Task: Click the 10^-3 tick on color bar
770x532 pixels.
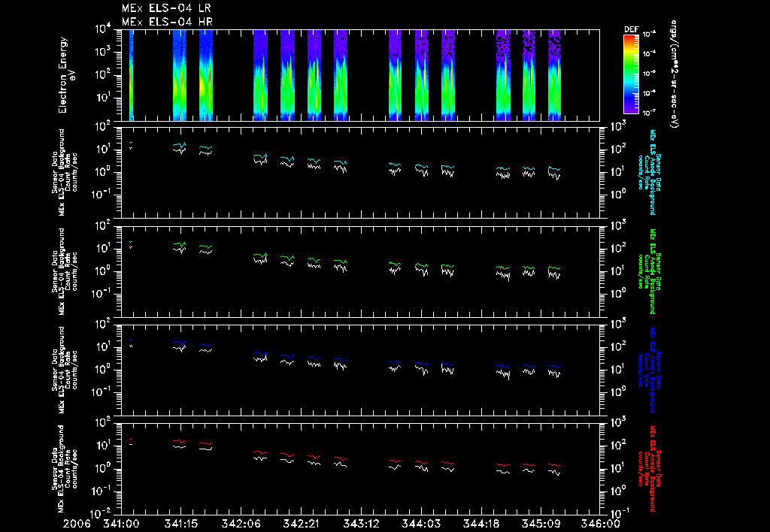Action: tap(649, 35)
